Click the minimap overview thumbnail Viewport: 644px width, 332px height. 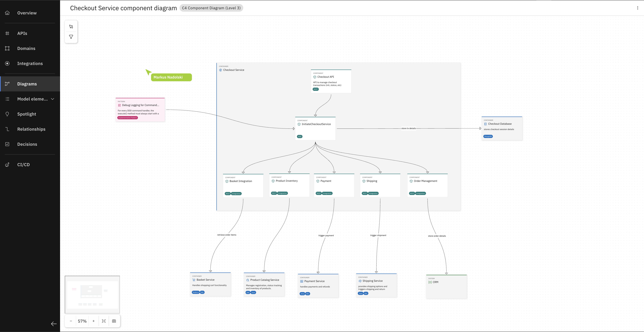click(x=92, y=295)
